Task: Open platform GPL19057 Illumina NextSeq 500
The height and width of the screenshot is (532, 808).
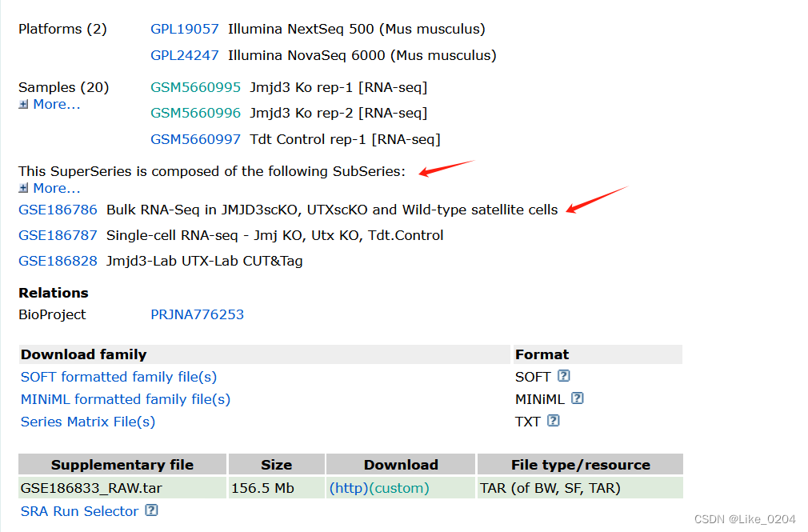Action: coord(185,29)
